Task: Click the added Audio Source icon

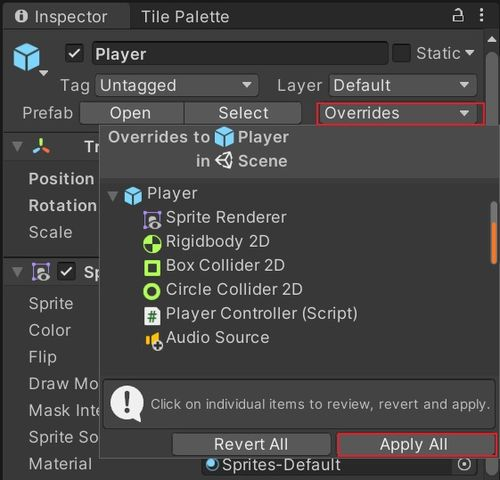Action: pyautogui.click(x=154, y=341)
